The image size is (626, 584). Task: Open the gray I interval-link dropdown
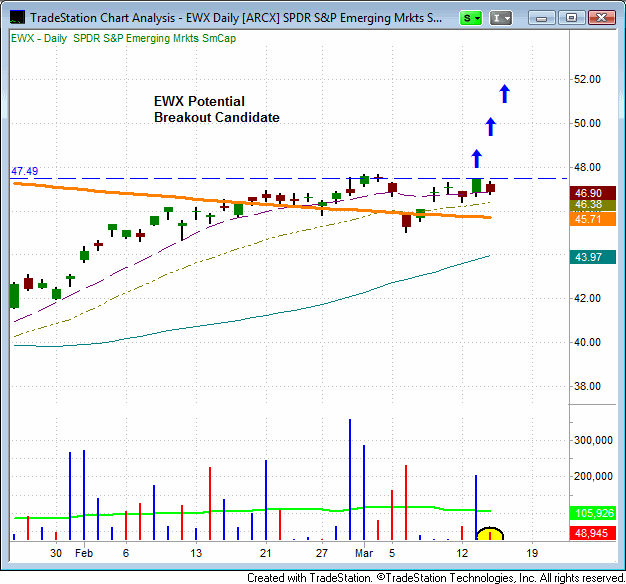pyautogui.click(x=502, y=18)
